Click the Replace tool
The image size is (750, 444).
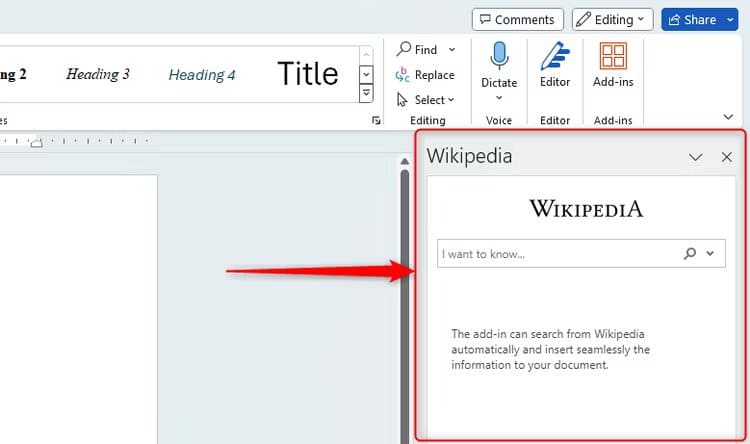[x=425, y=75]
